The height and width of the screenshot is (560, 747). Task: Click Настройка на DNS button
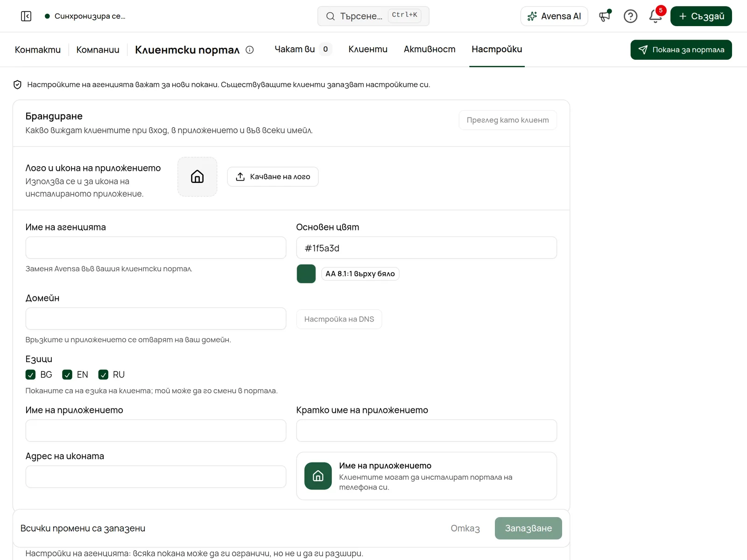pos(339,319)
